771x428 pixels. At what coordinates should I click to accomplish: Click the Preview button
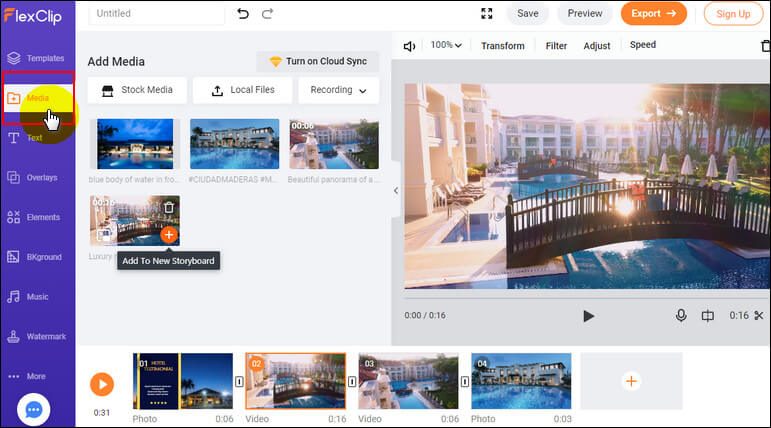pos(585,13)
